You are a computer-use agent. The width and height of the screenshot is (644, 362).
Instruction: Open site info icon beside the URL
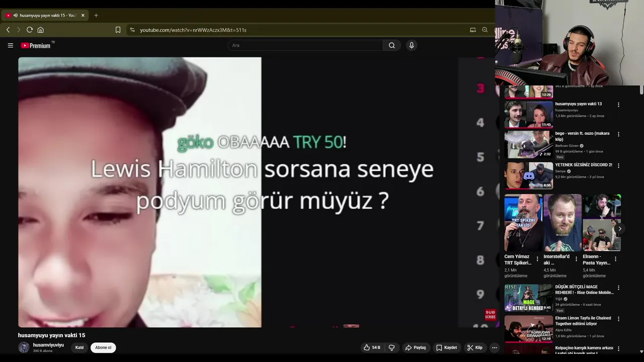[x=132, y=30]
